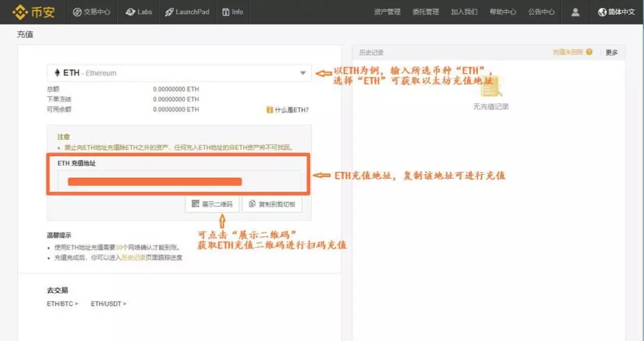
Task: Click 更多 to view more history
Action: (x=612, y=52)
